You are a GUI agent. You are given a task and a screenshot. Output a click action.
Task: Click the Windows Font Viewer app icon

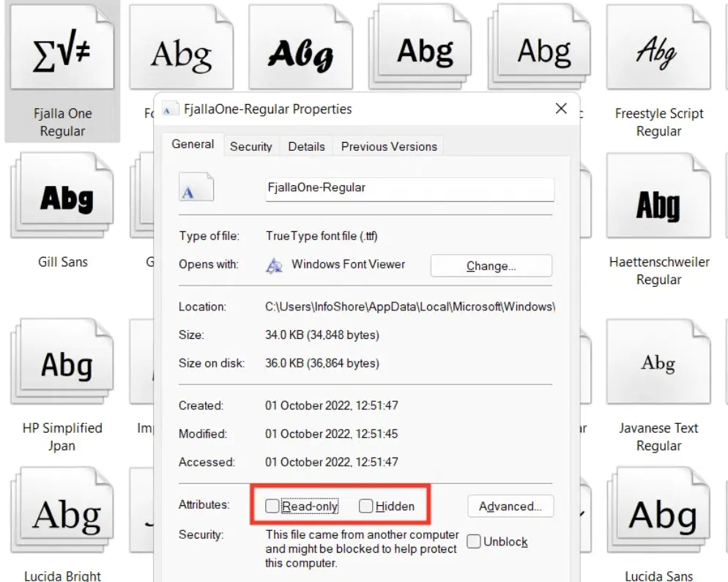274,265
